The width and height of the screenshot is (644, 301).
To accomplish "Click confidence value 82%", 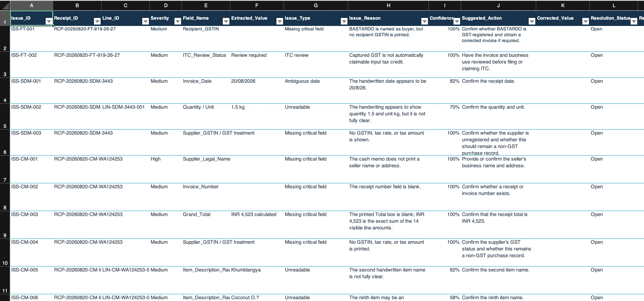I will [x=445, y=91].
